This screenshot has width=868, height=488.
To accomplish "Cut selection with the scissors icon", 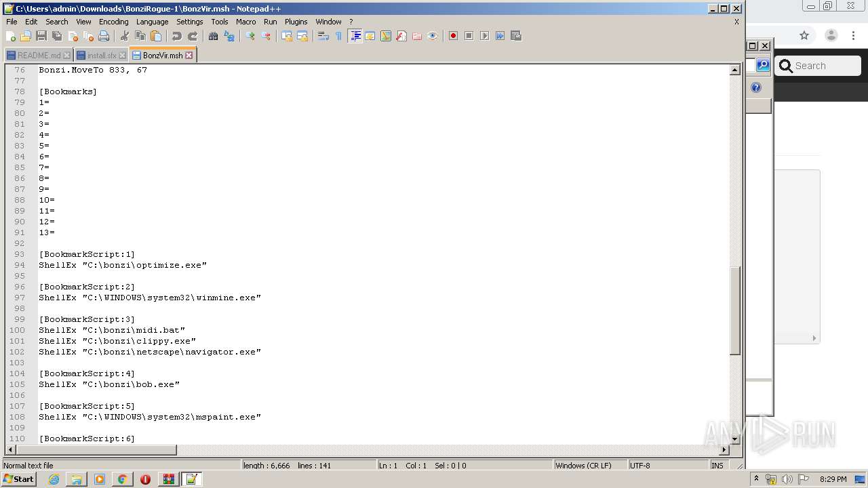I will point(124,36).
